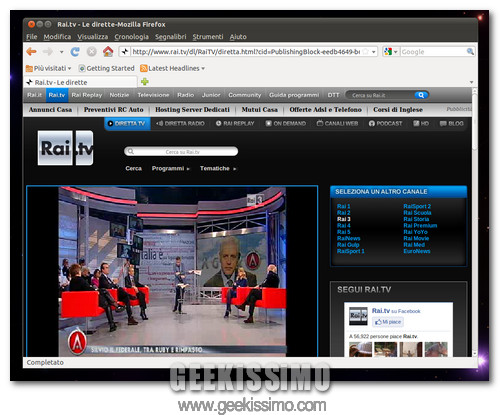Select the ON DEMAND tab

tap(286, 123)
